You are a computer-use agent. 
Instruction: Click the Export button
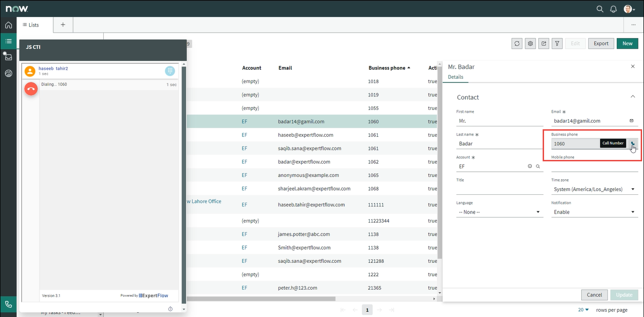[601, 43]
